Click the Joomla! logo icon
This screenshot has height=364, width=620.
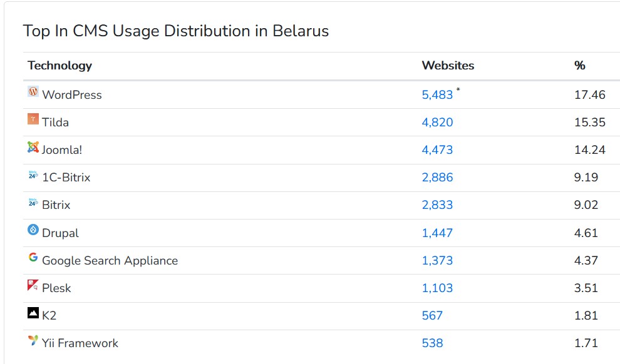click(33, 148)
